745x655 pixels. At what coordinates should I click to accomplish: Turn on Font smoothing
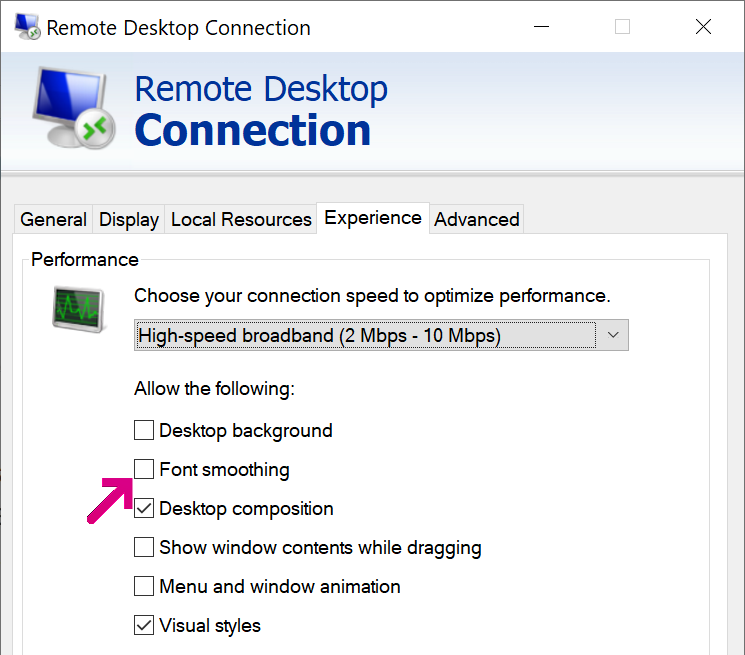(x=144, y=469)
